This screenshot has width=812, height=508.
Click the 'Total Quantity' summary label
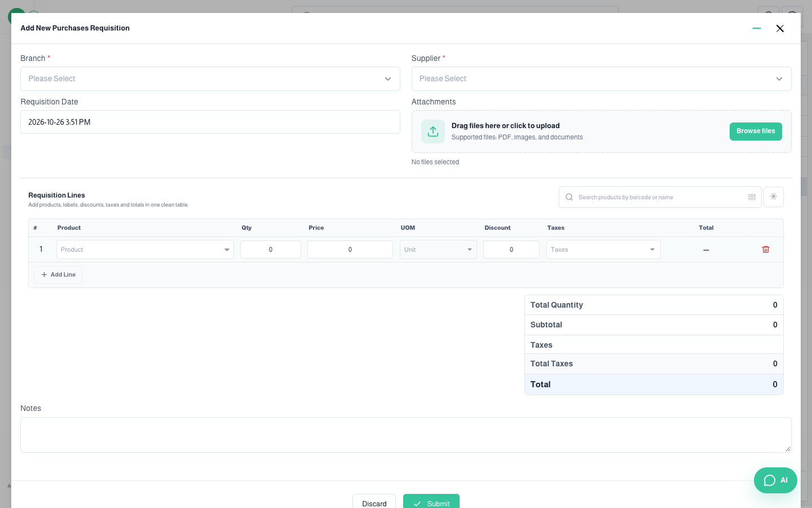(557, 305)
